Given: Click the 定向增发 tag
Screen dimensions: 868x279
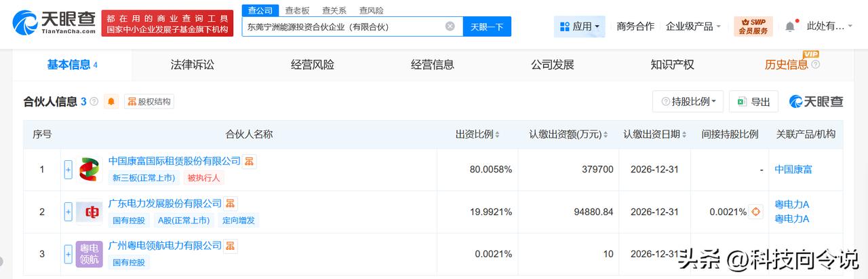Looking at the screenshot, I should (239, 220).
